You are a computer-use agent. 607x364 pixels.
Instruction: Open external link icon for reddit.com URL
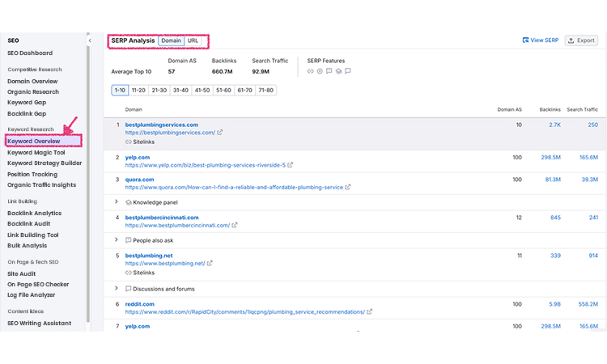370,311
